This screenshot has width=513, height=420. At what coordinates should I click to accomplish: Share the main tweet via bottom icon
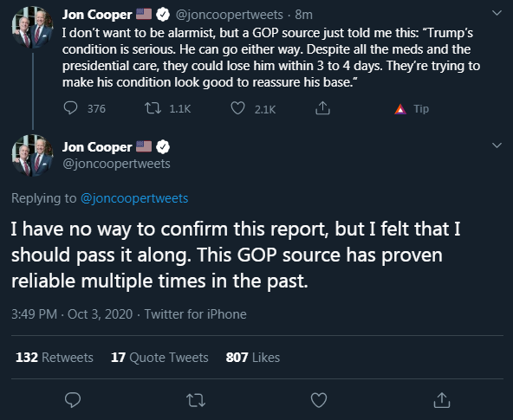click(x=442, y=400)
